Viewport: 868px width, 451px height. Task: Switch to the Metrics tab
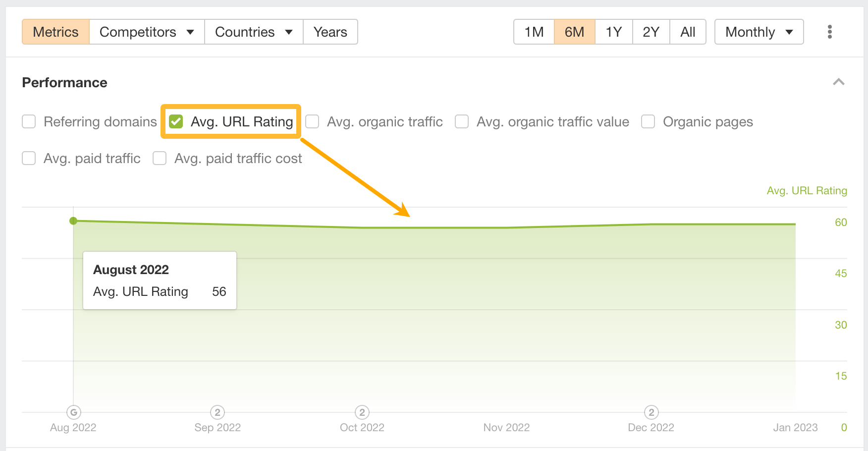coord(55,31)
